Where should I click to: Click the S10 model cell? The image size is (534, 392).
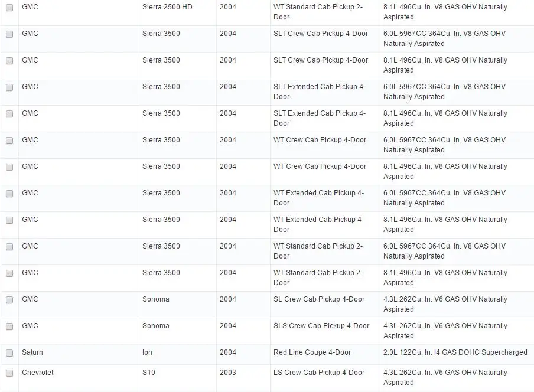point(177,378)
